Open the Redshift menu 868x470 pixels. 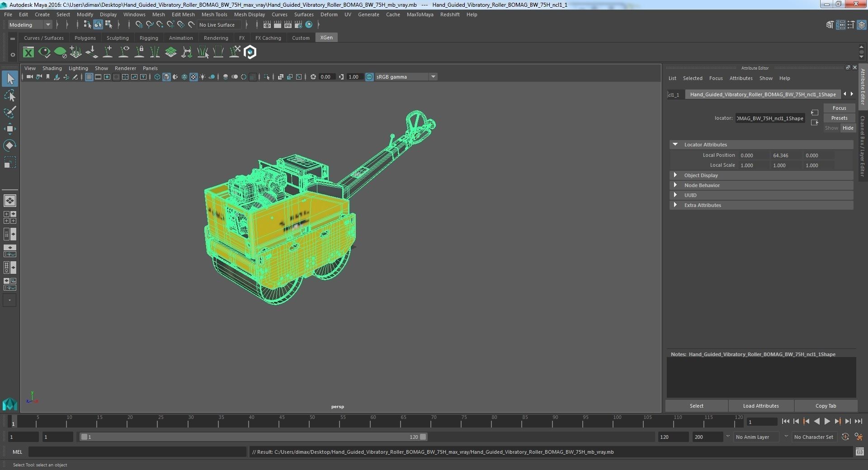coord(450,14)
